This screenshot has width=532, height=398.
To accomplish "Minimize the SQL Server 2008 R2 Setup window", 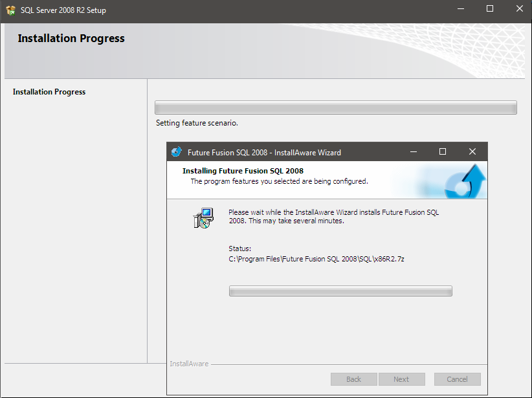I will (x=460, y=9).
